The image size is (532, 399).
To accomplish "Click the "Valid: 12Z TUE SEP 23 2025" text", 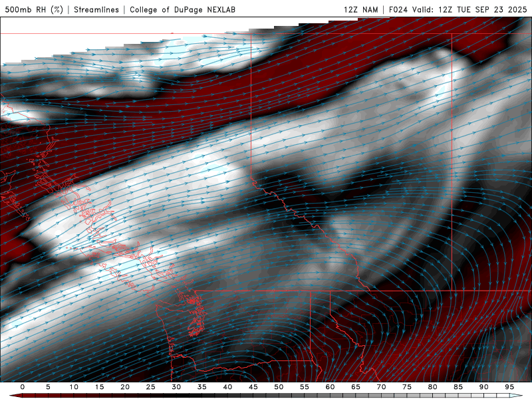I will (x=469, y=10).
